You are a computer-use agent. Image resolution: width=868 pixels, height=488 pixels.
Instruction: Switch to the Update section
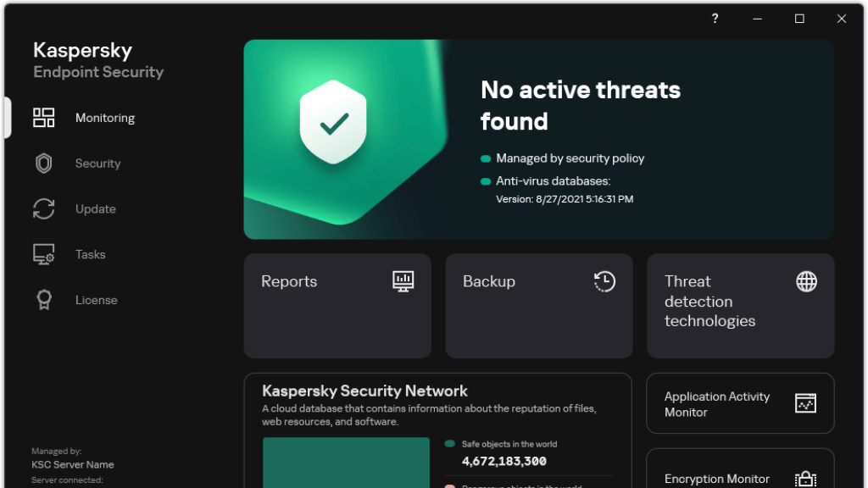pos(95,208)
